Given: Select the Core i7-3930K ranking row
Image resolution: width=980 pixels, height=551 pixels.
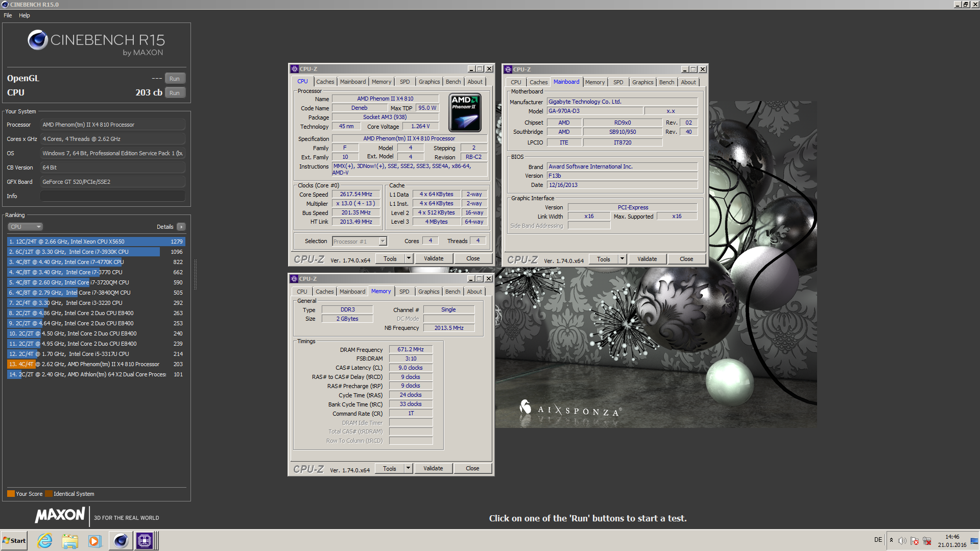Looking at the screenshot, I should tap(96, 252).
